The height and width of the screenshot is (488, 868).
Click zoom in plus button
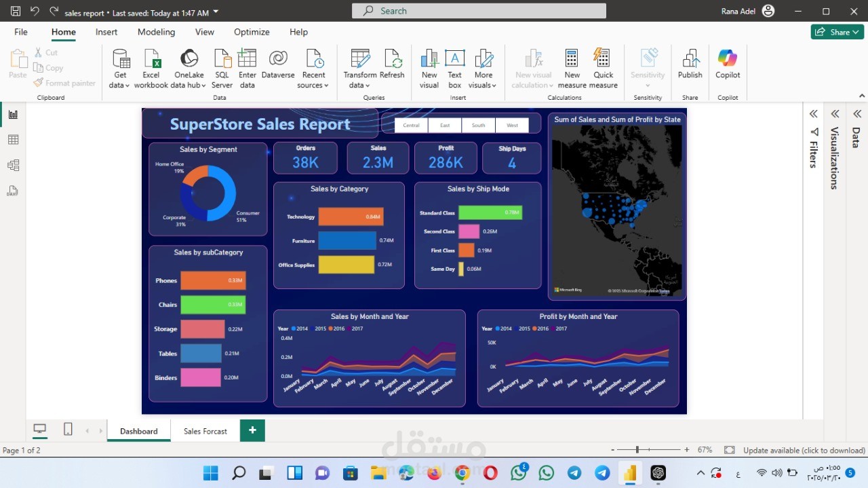tap(687, 450)
